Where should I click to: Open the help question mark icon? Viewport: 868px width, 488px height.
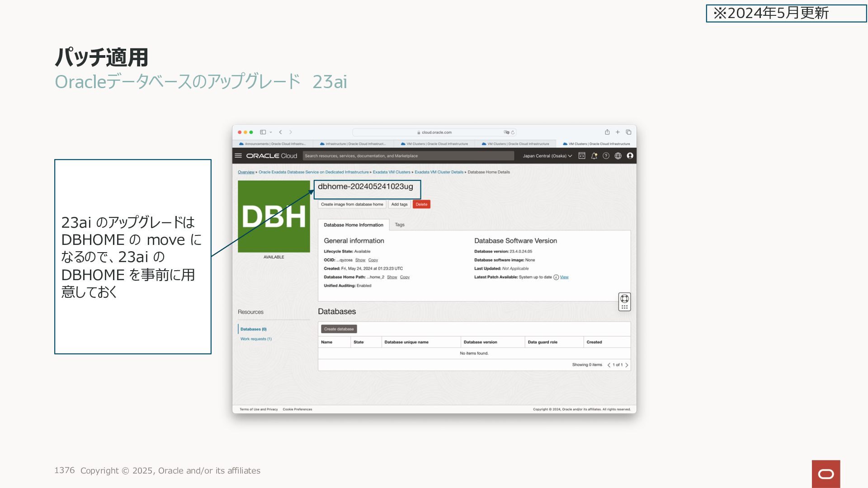606,156
